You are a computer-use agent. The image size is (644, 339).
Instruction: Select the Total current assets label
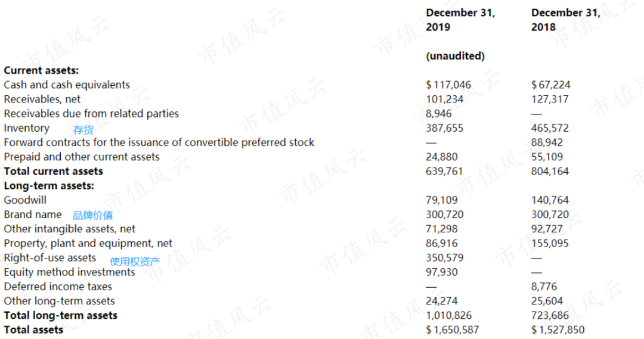pos(54,172)
